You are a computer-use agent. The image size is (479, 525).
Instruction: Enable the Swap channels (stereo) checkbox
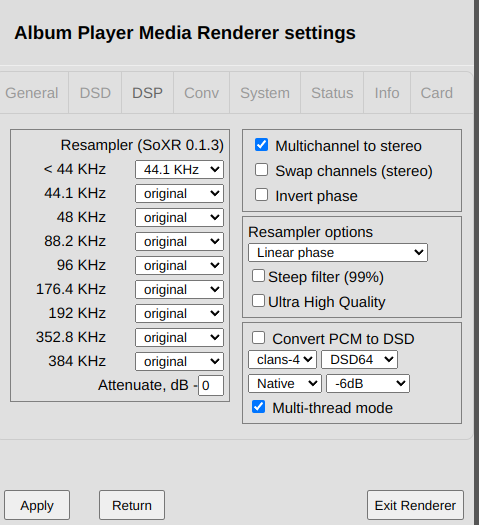click(261, 169)
